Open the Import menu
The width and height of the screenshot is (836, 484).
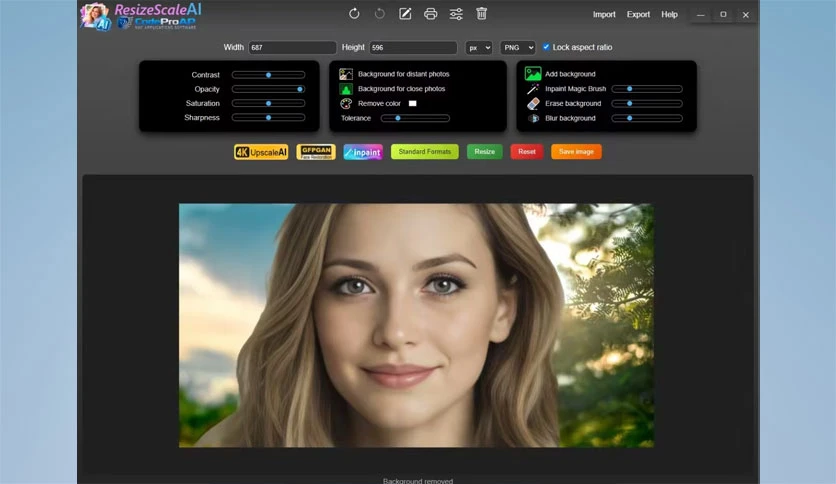604,14
